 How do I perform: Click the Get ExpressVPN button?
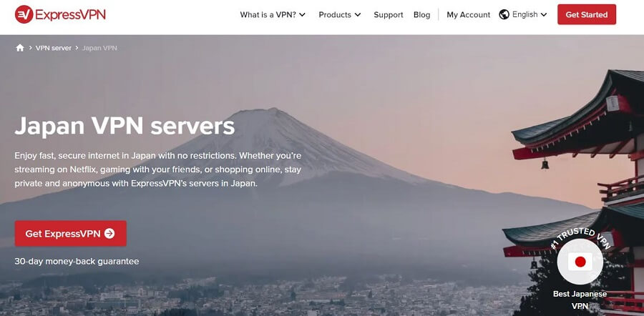[71, 234]
